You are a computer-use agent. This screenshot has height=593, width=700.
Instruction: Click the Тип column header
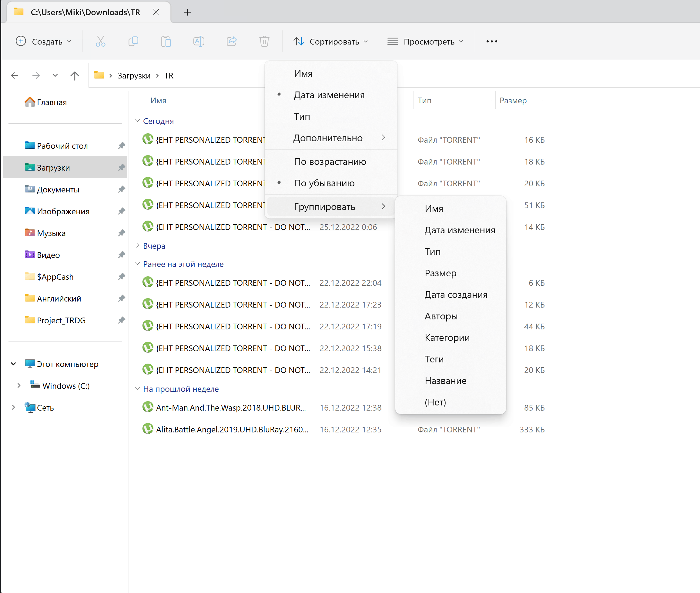pyautogui.click(x=424, y=101)
